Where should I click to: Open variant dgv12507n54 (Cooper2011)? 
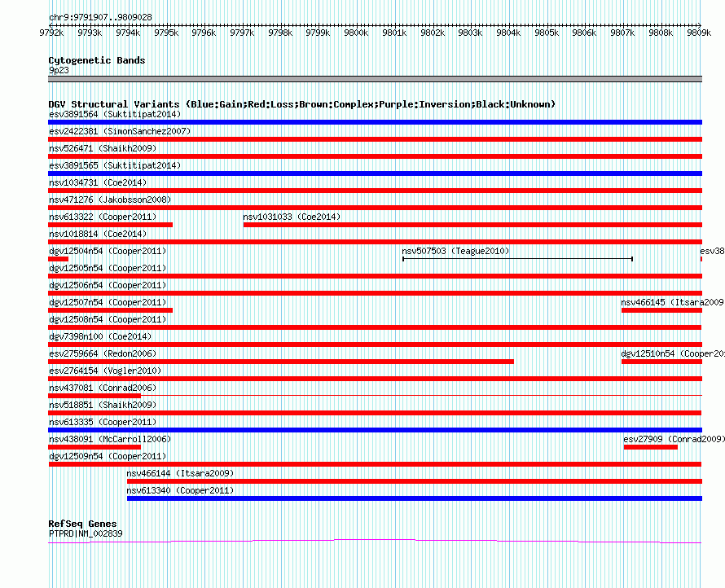coord(108,302)
